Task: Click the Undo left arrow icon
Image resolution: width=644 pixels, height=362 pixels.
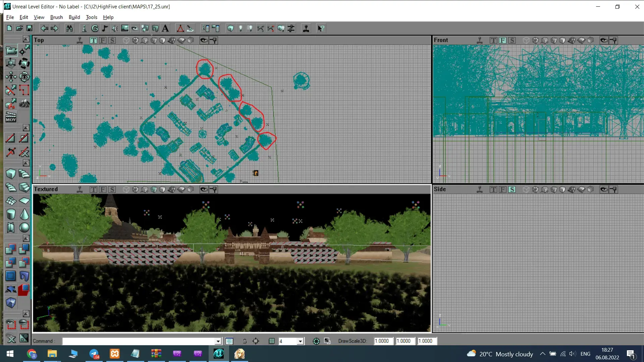Action: tap(44, 28)
